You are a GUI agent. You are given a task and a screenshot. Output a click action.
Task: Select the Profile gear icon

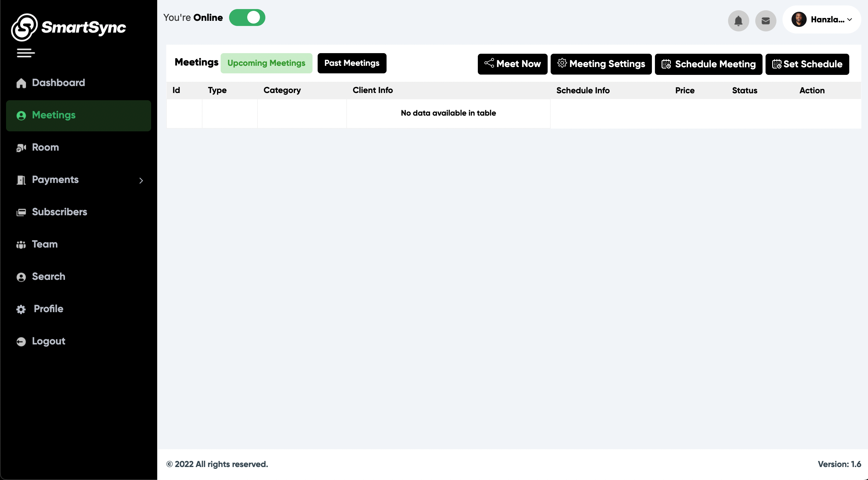click(x=21, y=309)
